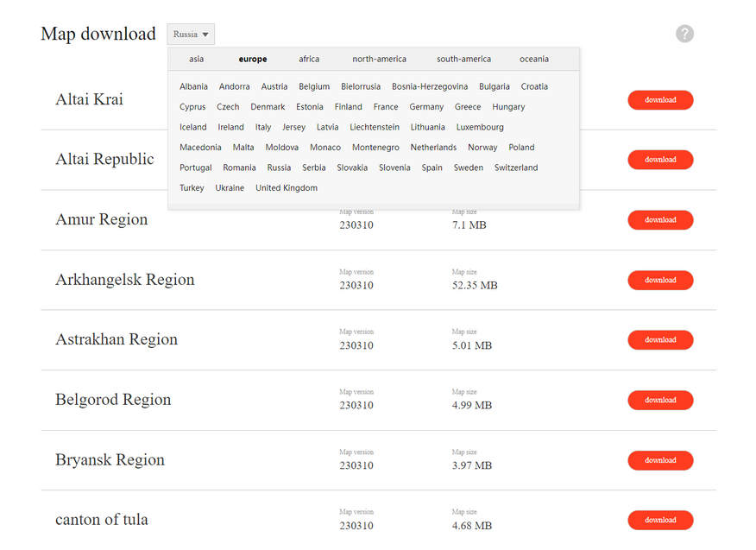Open the north-america tab
The height and width of the screenshot is (550, 756).
click(x=379, y=60)
